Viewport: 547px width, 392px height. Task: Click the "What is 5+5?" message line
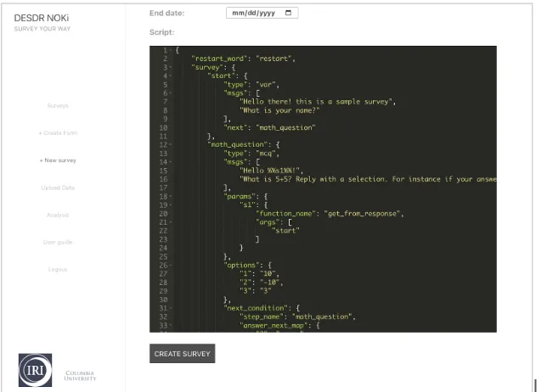368,179
